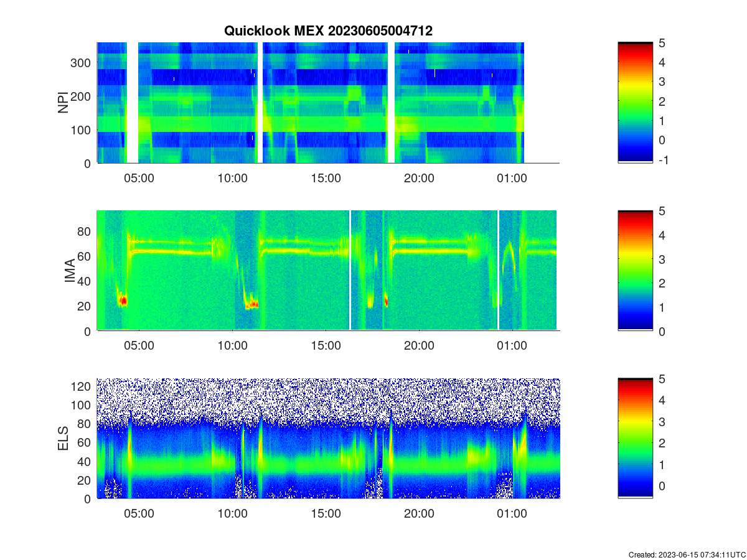Click the title "Quicklook MEX 20230605004712"
Screen dimensions: 747x560
pyautogui.click(x=328, y=30)
